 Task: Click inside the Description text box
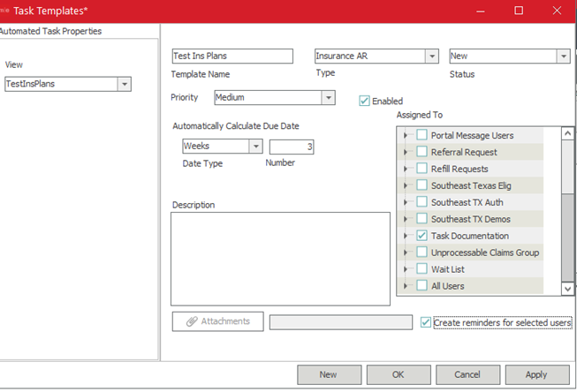pos(280,252)
